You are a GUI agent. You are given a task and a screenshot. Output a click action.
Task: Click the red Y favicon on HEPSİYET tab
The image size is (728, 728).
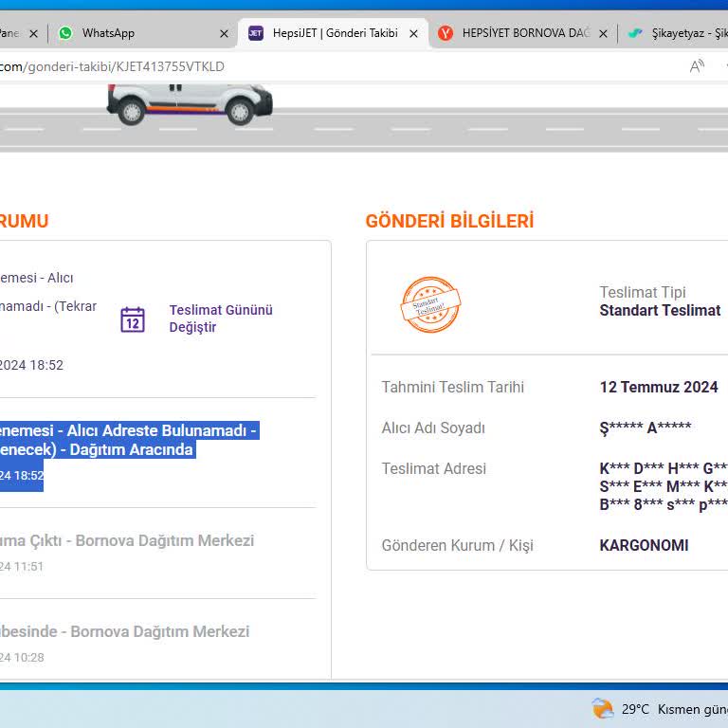(446, 33)
